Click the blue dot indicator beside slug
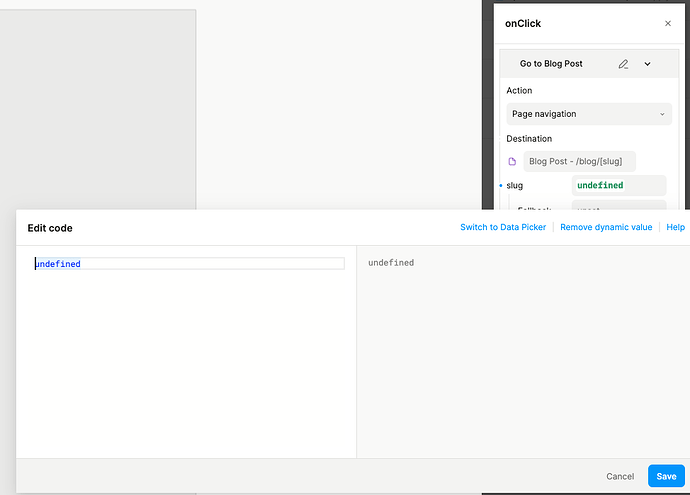 [x=501, y=186]
